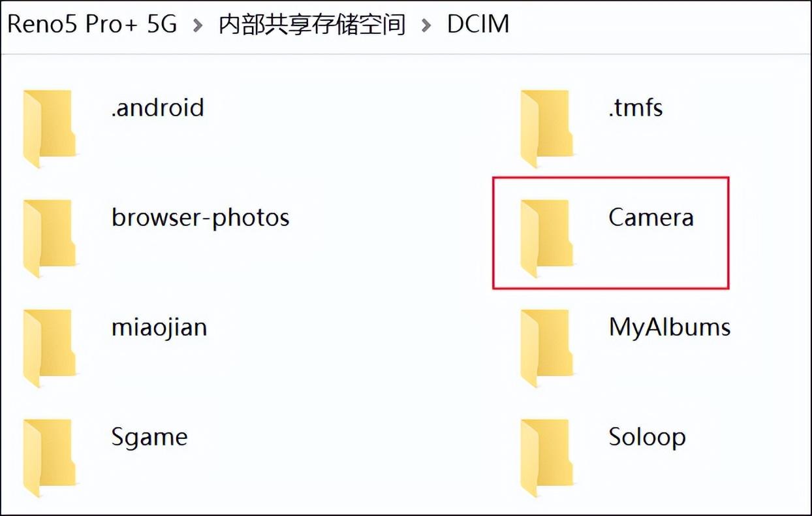The image size is (812, 516).
Task: Select the Camera folder name label
Action: (x=651, y=217)
